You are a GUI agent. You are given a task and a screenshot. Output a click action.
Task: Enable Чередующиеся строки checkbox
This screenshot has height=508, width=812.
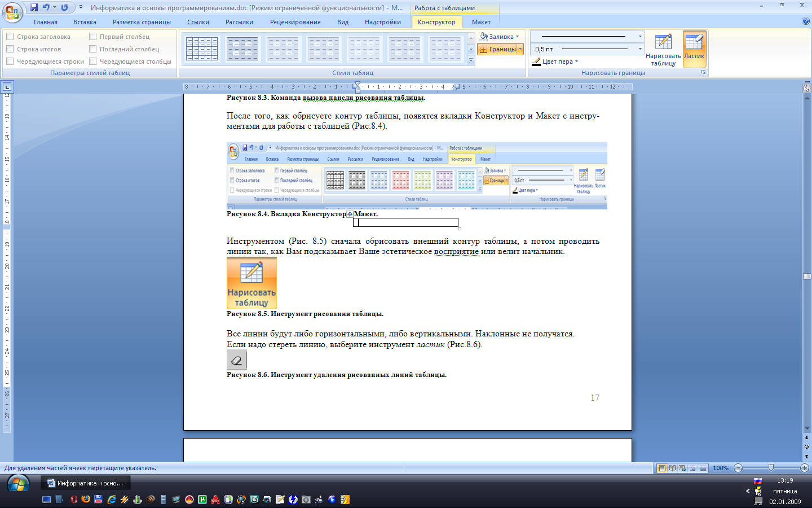(10, 62)
